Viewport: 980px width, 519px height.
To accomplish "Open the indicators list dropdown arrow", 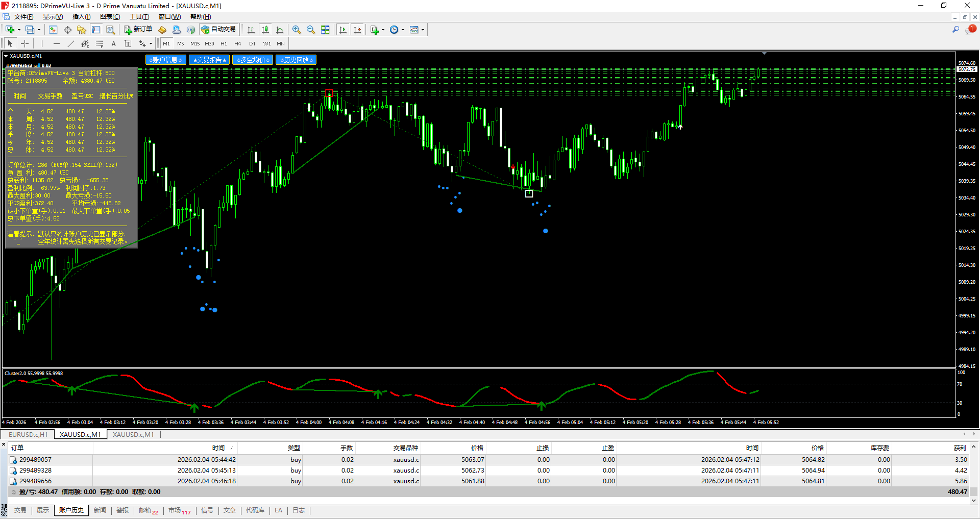I will [x=383, y=30].
